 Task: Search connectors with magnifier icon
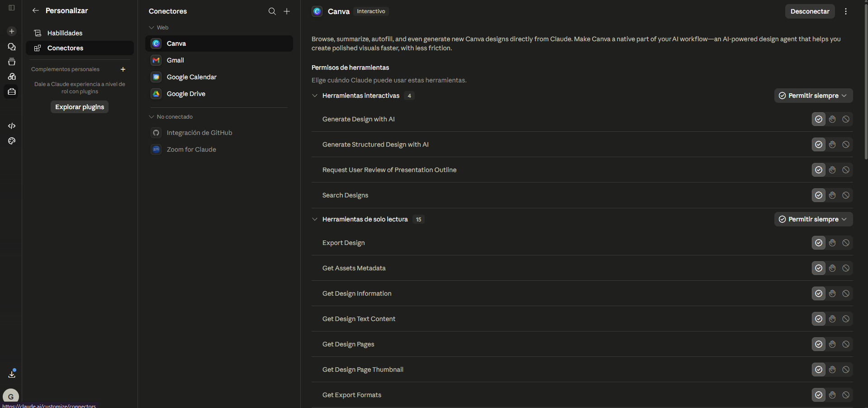coord(272,11)
